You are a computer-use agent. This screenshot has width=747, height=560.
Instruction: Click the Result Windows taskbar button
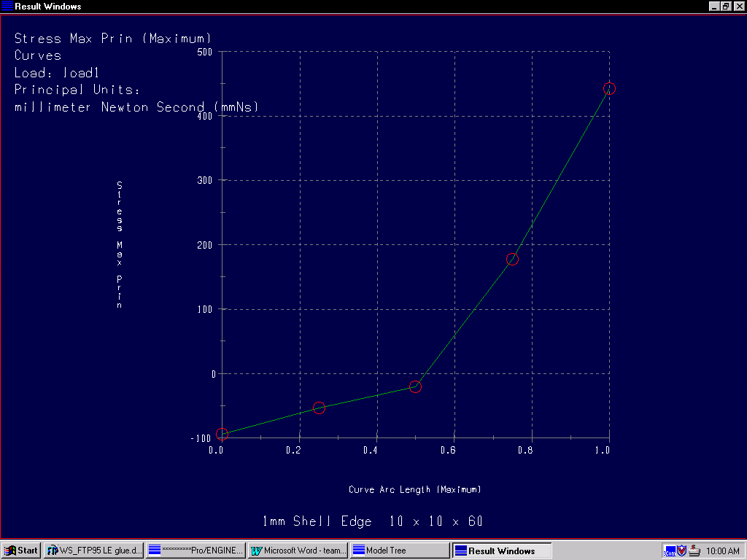tap(501, 551)
